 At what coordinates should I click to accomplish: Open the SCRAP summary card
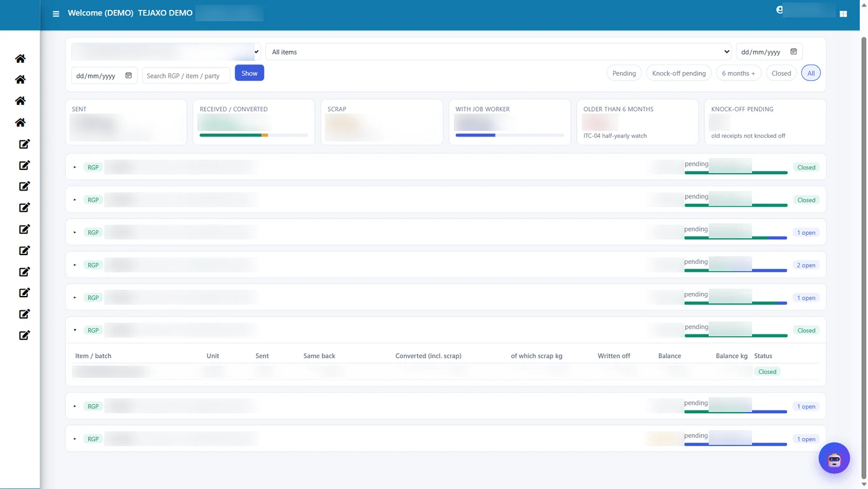(x=382, y=122)
